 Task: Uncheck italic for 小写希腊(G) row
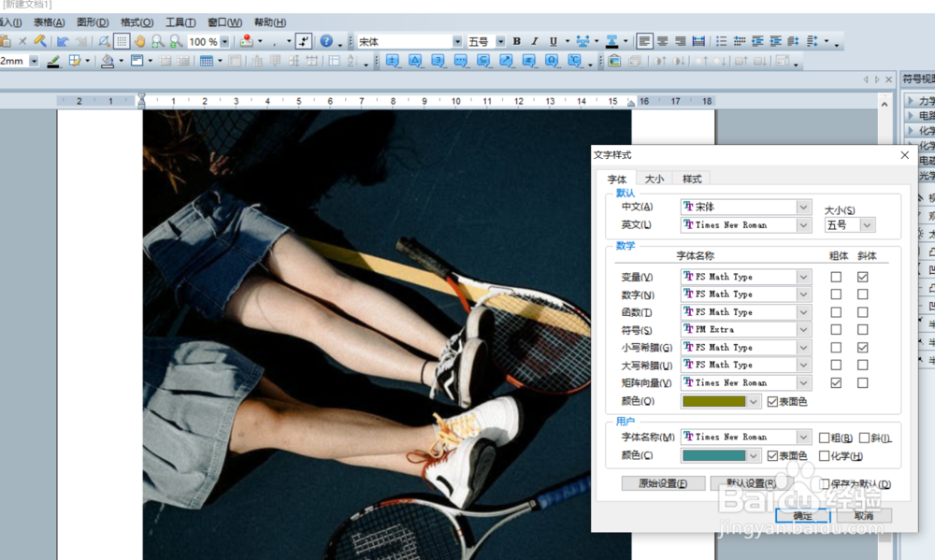point(862,347)
